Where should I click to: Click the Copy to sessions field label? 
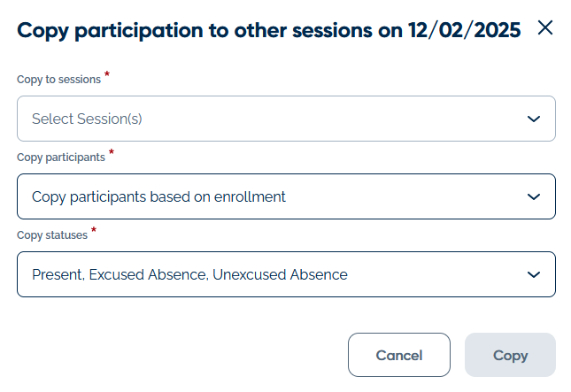(x=58, y=80)
